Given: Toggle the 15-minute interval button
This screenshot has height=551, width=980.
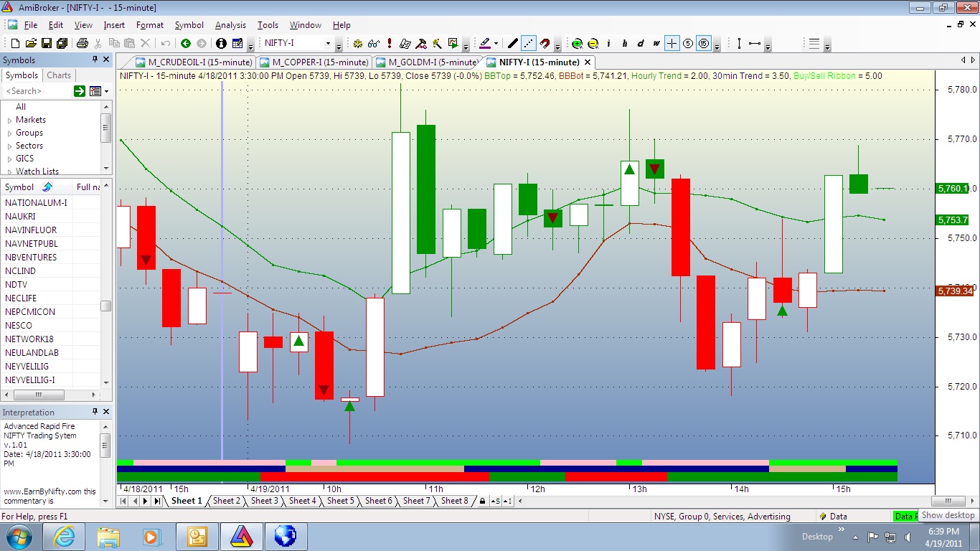Looking at the screenshot, I should click(704, 43).
